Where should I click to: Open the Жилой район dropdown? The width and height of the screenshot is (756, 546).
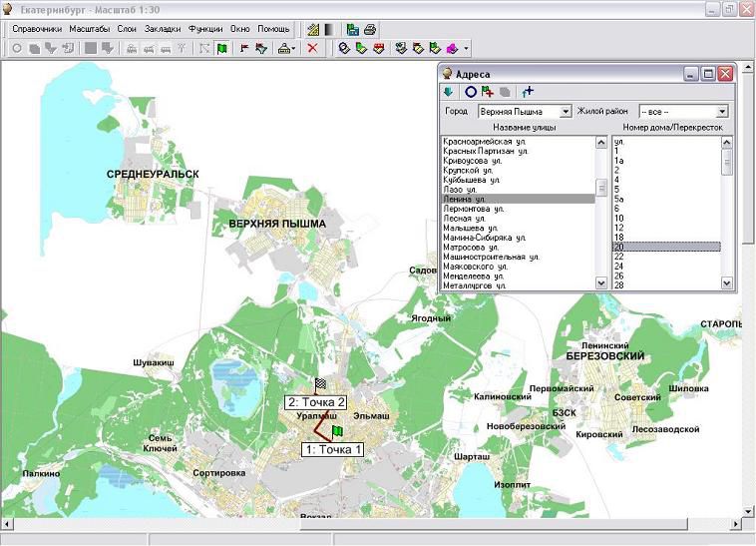tap(722, 112)
